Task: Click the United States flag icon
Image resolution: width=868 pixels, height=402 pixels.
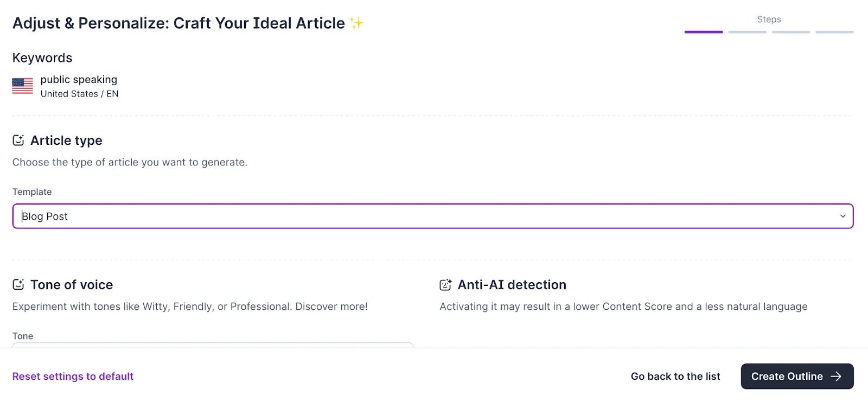Action: 22,86
